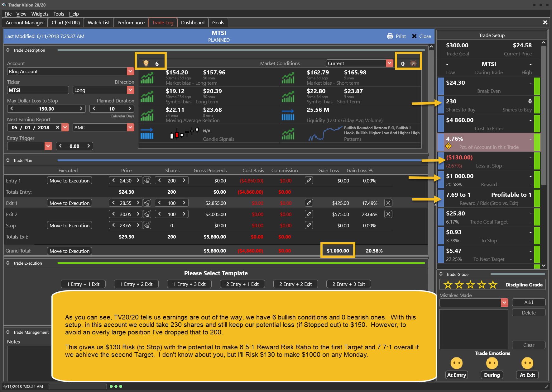Collapse the Trade Grade section
The height and width of the screenshot is (392, 552).
(x=441, y=274)
